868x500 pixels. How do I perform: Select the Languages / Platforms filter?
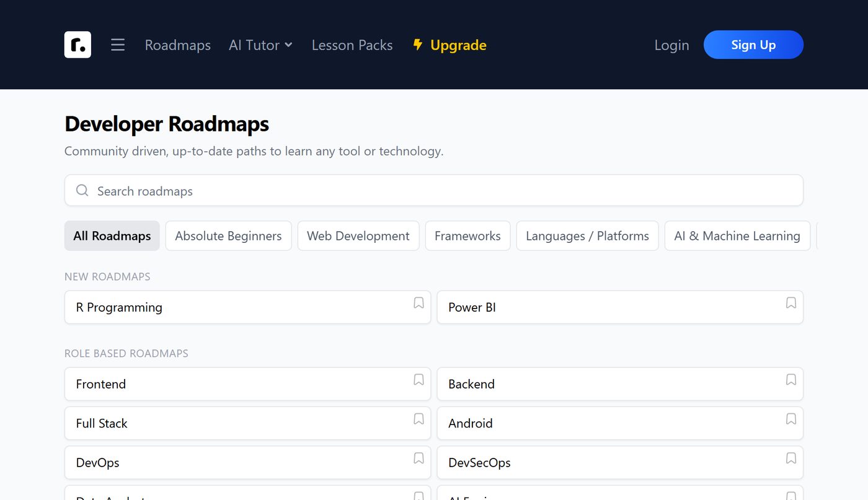(x=587, y=236)
